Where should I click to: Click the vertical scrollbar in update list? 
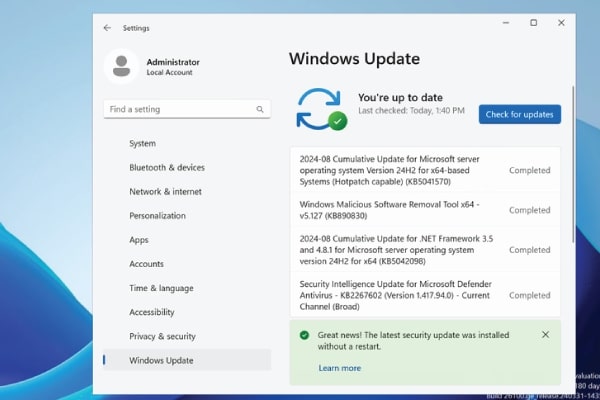(573, 165)
